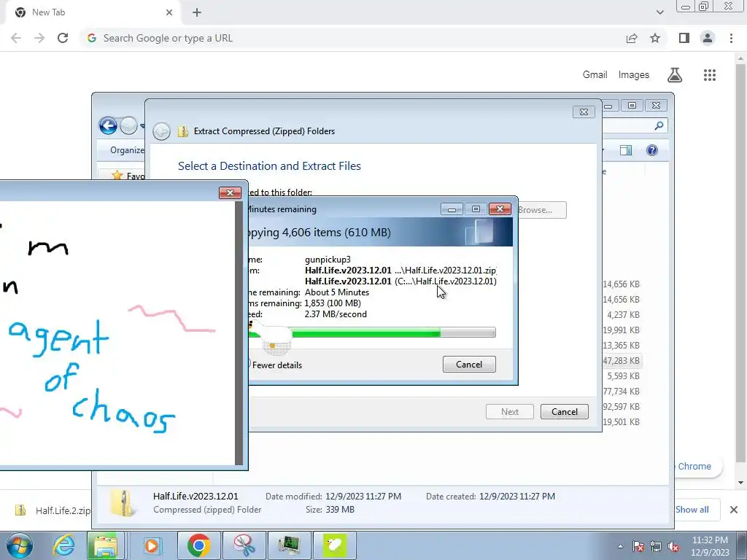Show hidden tray icons arrow
747x560 pixels.
pos(620,546)
